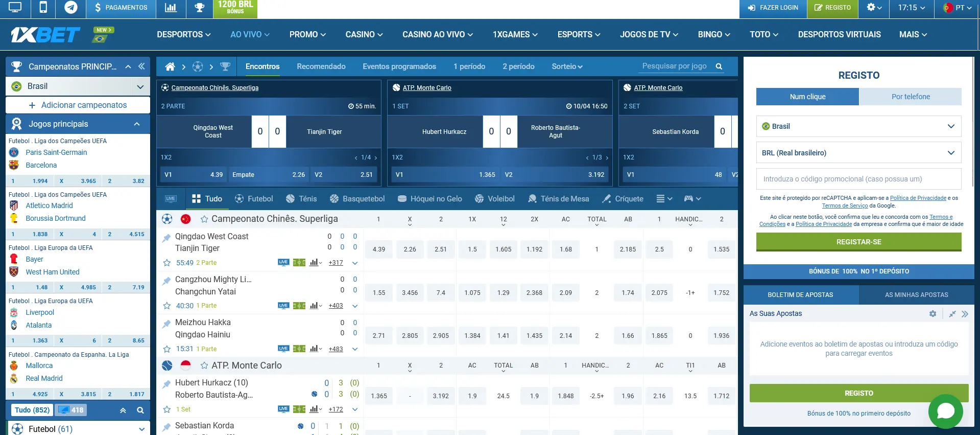This screenshot has height=435, width=980.
Task: Click the collapse arrows icon in bet slip
Action: [x=952, y=314]
